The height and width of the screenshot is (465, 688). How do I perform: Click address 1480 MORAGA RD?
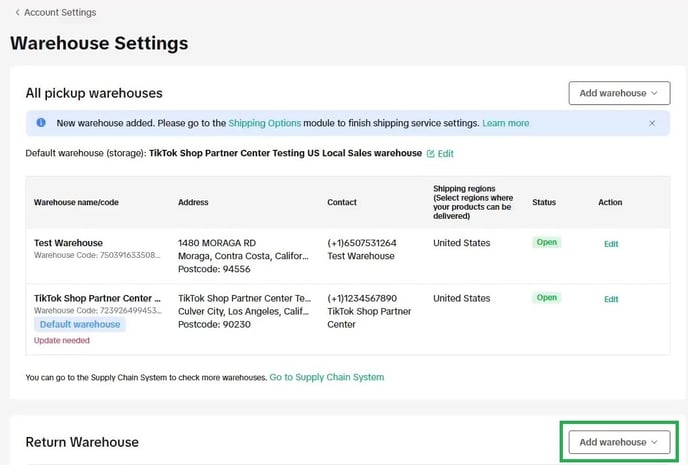pyautogui.click(x=217, y=243)
